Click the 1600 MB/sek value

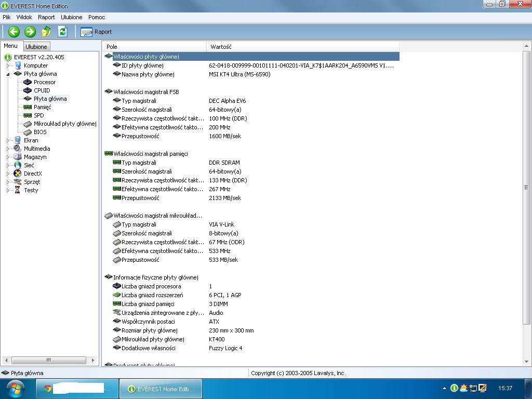pyautogui.click(x=225, y=136)
